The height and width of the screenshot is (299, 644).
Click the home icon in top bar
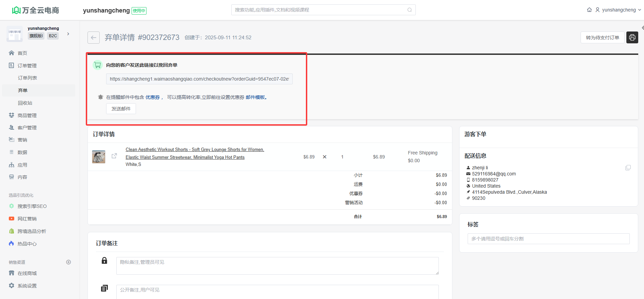pyautogui.click(x=589, y=10)
